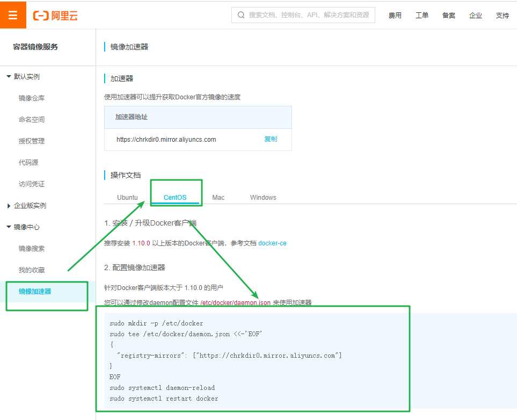This screenshot has height=420, width=517.
Task: Open 我的收藏 in sidebar
Action: tap(32, 270)
